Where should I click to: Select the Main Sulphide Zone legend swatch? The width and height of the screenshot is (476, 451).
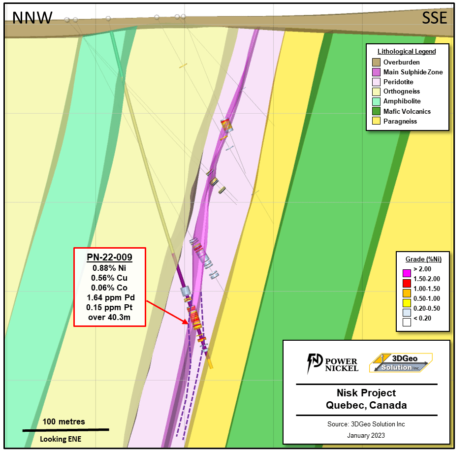[377, 72]
